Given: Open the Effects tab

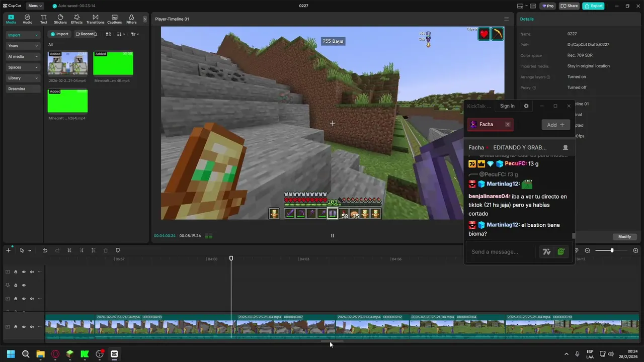Looking at the screenshot, I should point(76,19).
